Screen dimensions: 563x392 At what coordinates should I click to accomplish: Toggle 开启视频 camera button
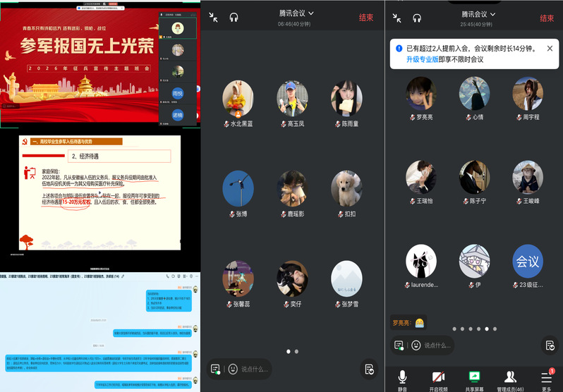point(438,381)
